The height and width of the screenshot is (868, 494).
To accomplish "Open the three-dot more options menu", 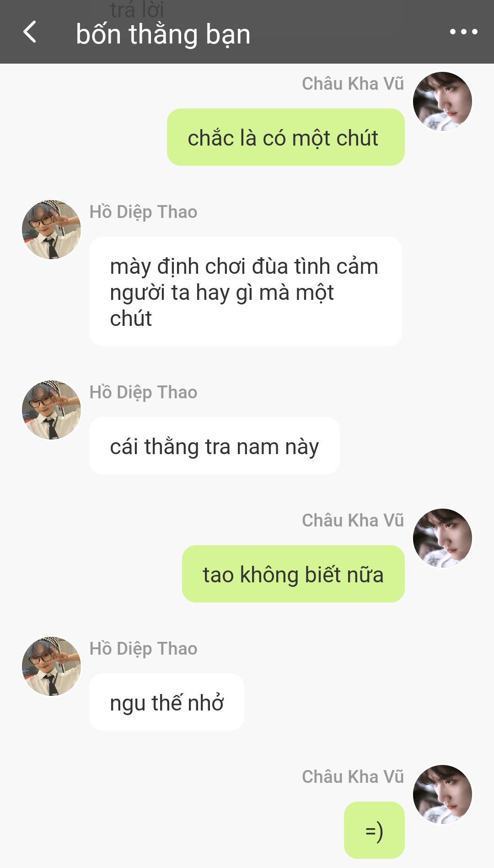I will tap(463, 32).
